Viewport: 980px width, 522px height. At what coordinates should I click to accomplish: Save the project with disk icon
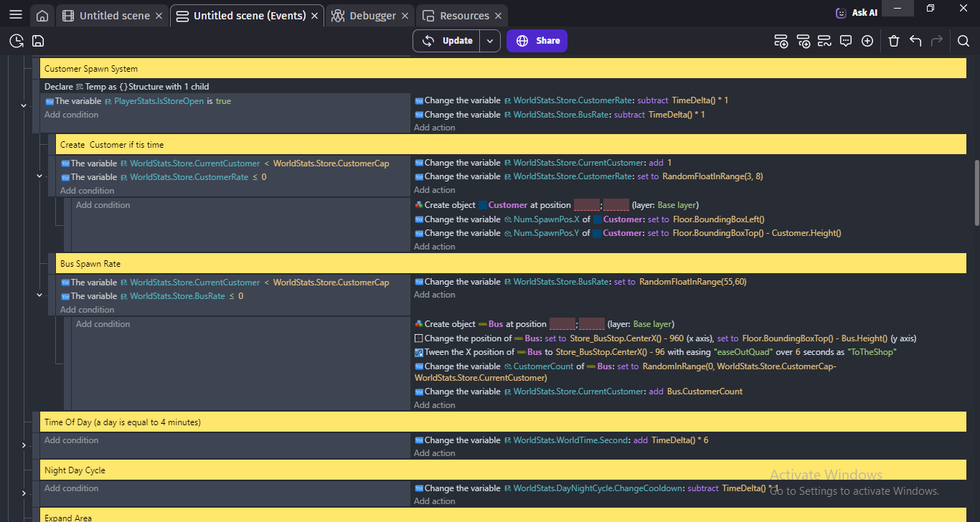(38, 41)
